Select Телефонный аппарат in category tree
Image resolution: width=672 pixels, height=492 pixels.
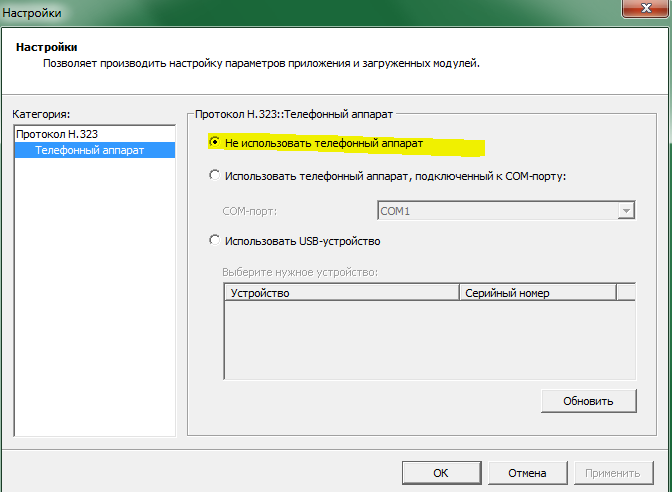[x=89, y=150]
